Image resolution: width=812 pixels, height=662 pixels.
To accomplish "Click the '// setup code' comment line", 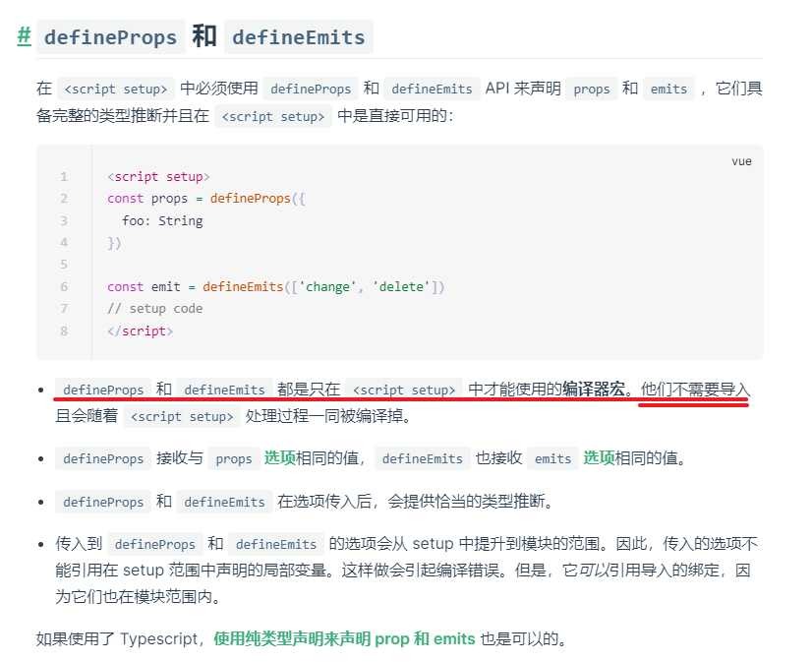I will coord(155,309).
